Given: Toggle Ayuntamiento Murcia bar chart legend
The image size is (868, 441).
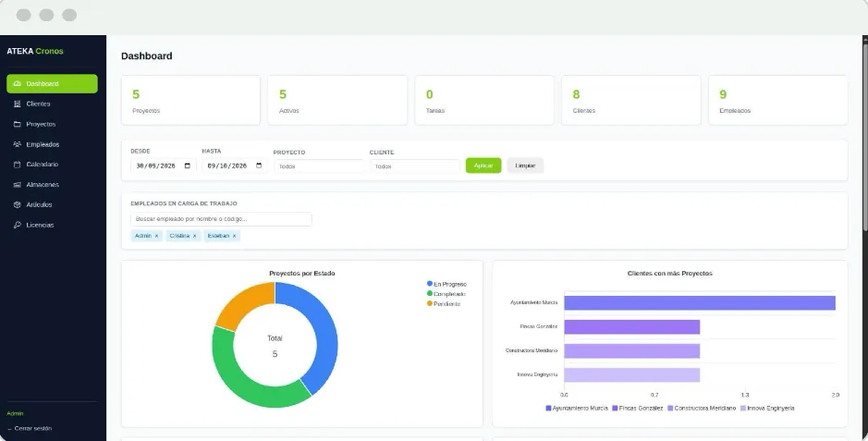Looking at the screenshot, I should pos(577,408).
